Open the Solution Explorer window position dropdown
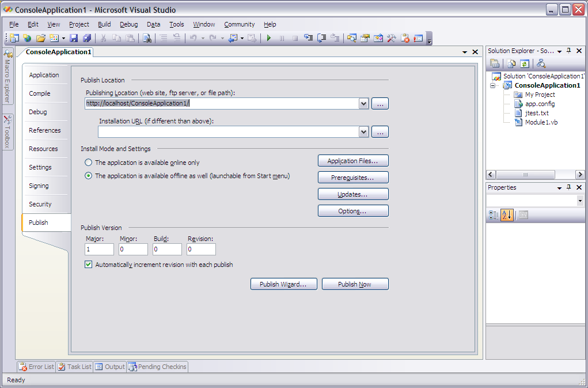The width and height of the screenshot is (588, 388). pos(560,51)
